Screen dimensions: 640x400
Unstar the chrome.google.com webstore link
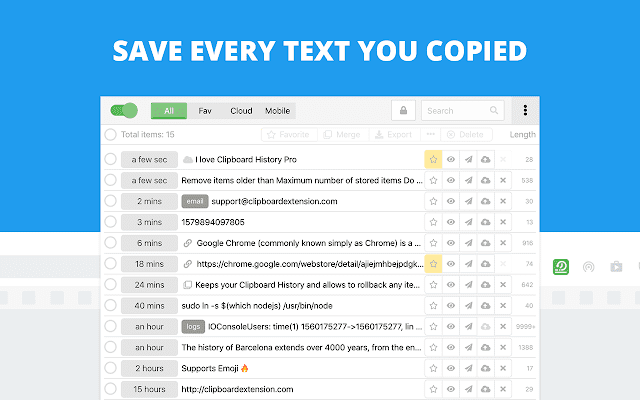pos(433,264)
